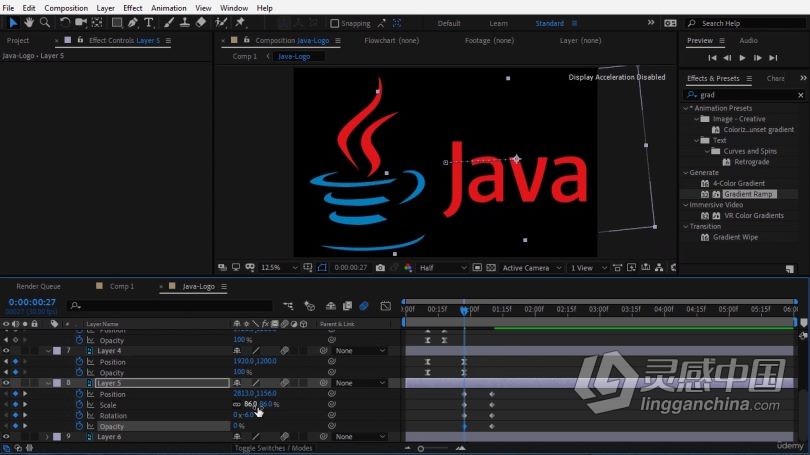Switch to Comp 1 timeline tab

(121, 286)
